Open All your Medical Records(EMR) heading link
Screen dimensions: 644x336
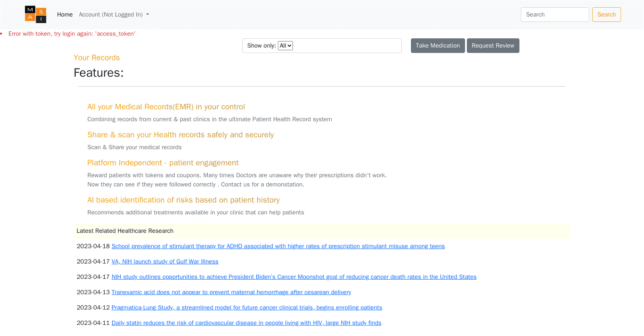(166, 107)
